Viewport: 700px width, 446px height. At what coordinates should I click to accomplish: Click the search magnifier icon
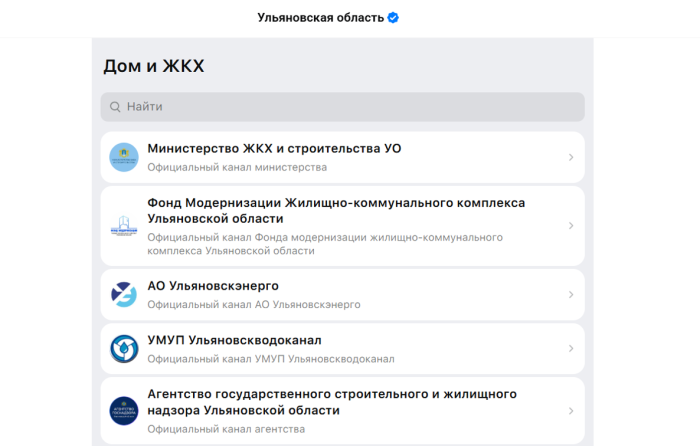pyautogui.click(x=115, y=107)
